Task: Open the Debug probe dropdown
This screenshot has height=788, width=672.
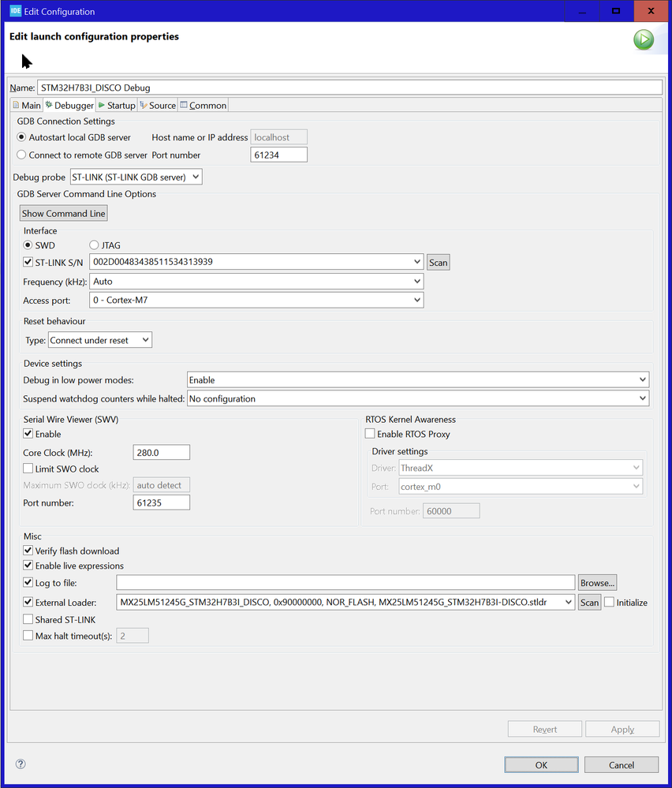Action: click(x=136, y=177)
